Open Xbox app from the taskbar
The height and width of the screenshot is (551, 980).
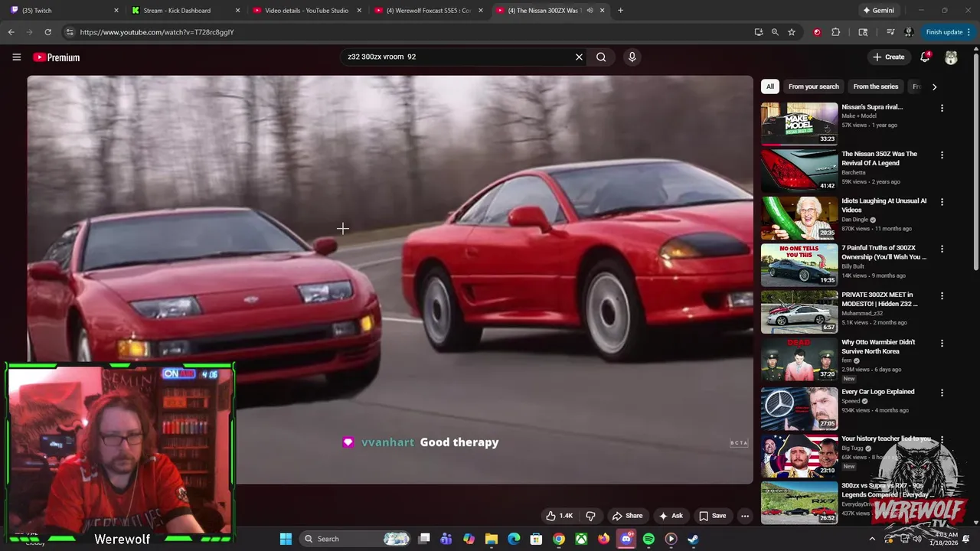(582, 539)
